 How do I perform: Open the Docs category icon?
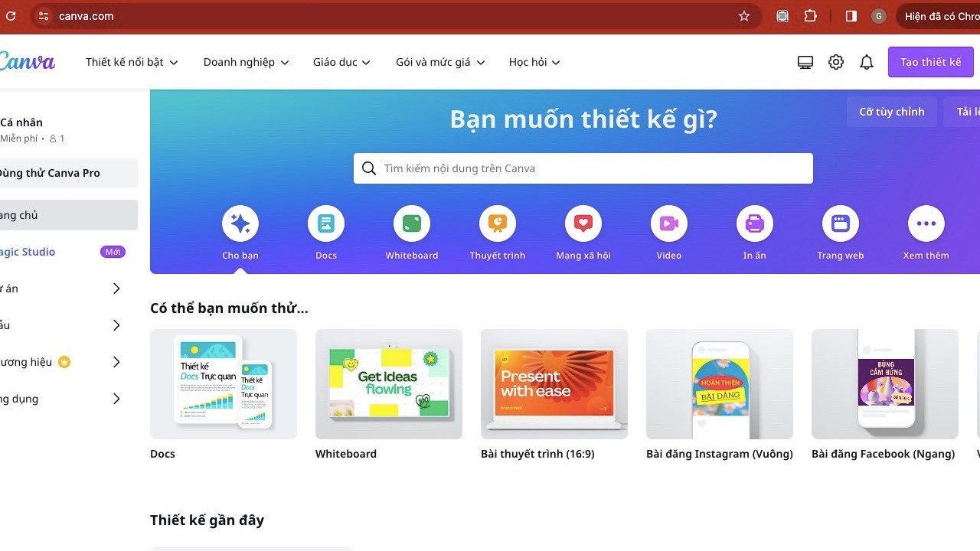point(326,223)
